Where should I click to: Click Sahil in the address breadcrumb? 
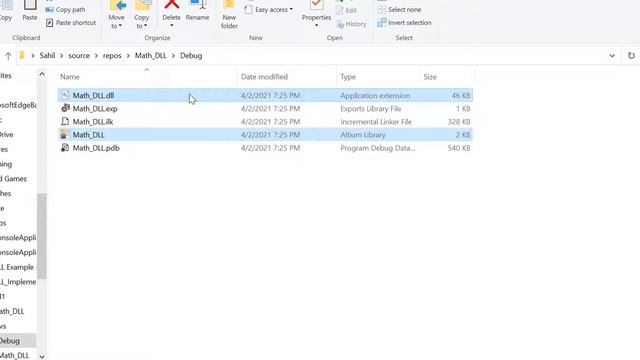tap(47, 56)
